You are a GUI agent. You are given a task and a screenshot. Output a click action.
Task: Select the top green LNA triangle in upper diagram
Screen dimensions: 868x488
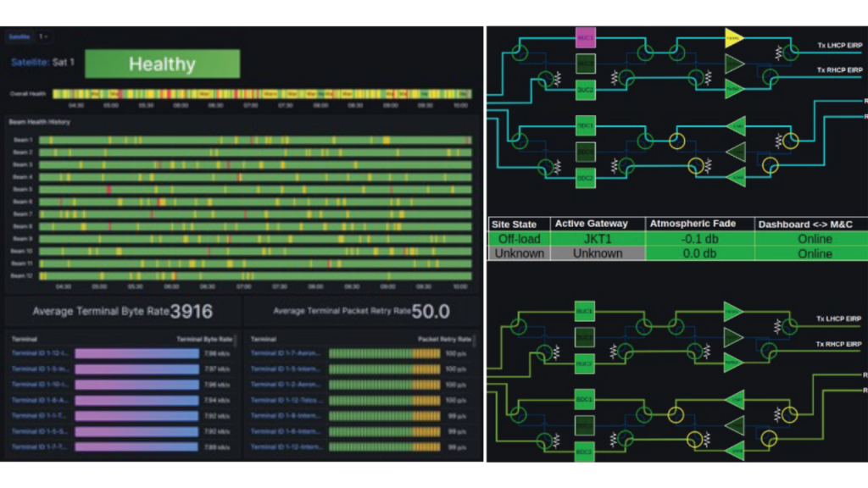pyautogui.click(x=737, y=126)
